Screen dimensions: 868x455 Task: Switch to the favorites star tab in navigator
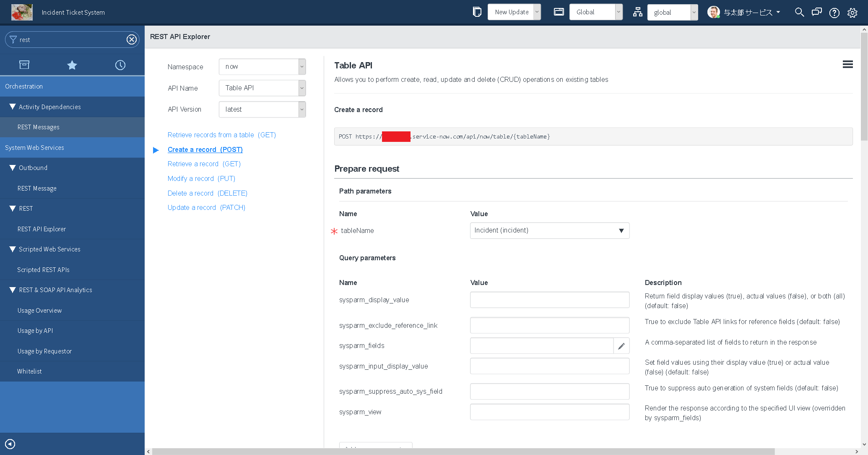coord(72,65)
